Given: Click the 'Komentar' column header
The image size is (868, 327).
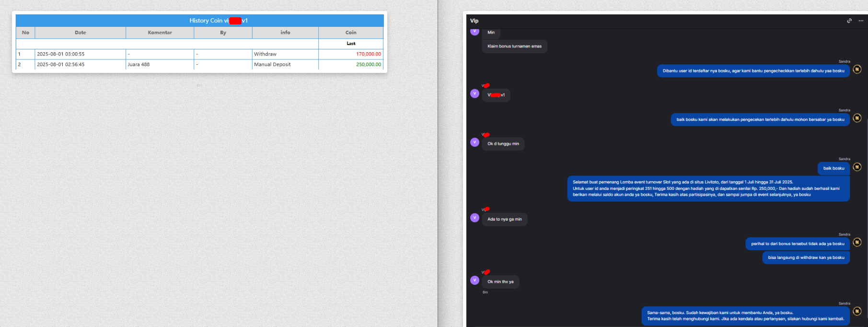Looking at the screenshot, I should [x=160, y=33].
